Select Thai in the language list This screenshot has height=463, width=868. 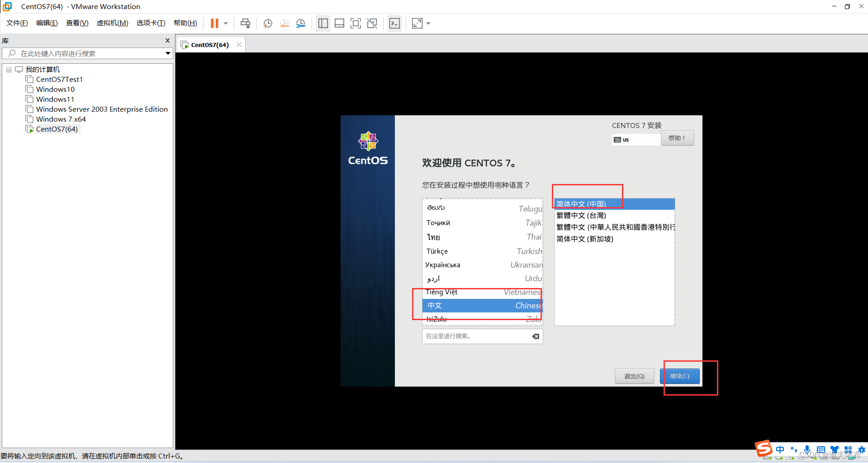483,237
